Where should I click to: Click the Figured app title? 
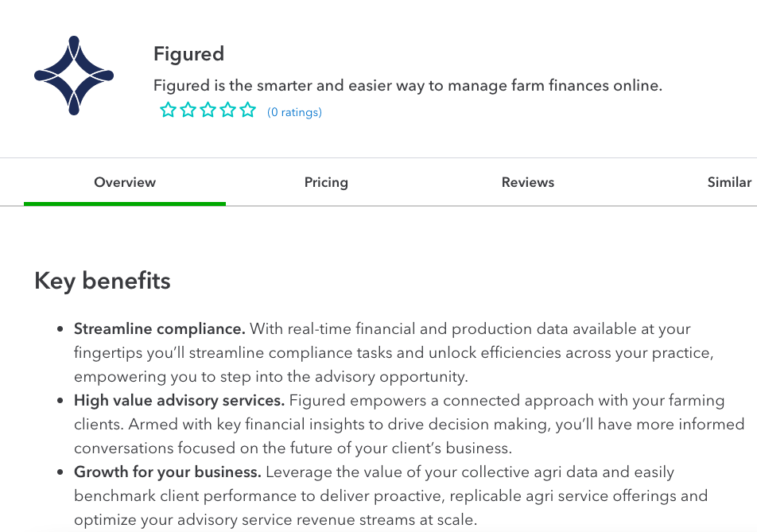point(188,54)
